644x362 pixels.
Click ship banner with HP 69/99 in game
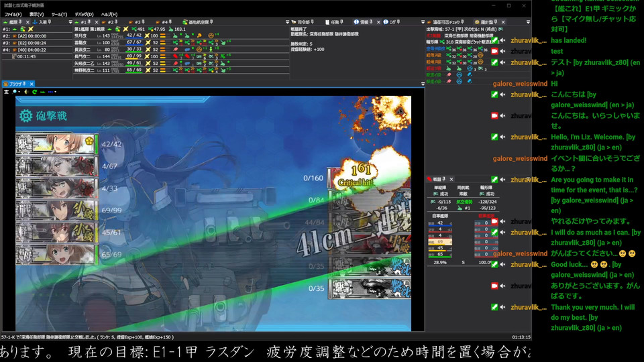[56, 210]
